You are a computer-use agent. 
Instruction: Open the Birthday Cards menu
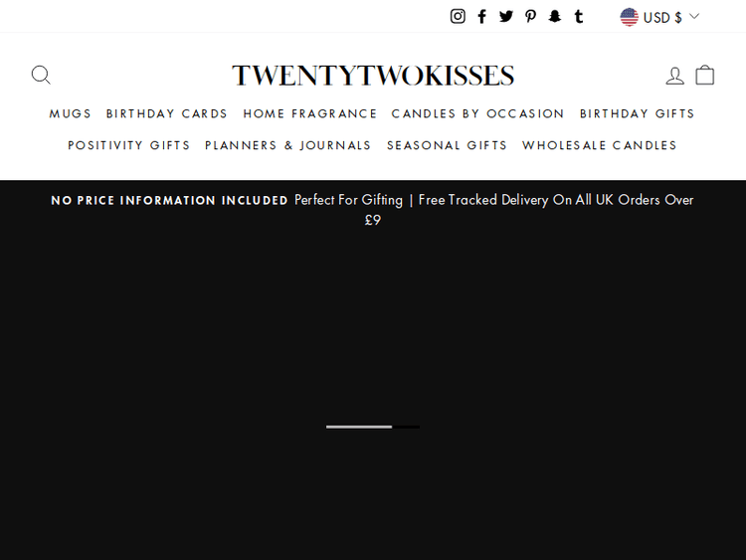coord(167,113)
